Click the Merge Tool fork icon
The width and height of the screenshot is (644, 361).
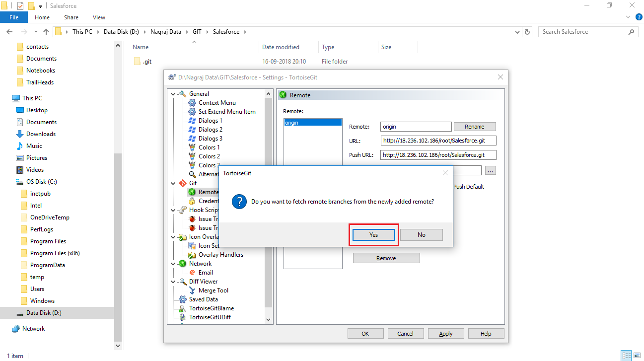(x=192, y=290)
